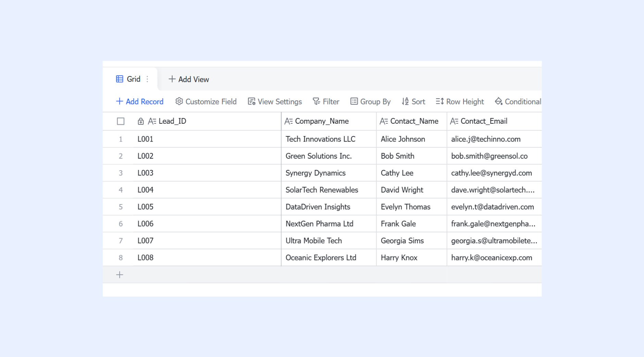Select the L008 cell
Viewport: 644px width, 357px height.
pyautogui.click(x=207, y=258)
